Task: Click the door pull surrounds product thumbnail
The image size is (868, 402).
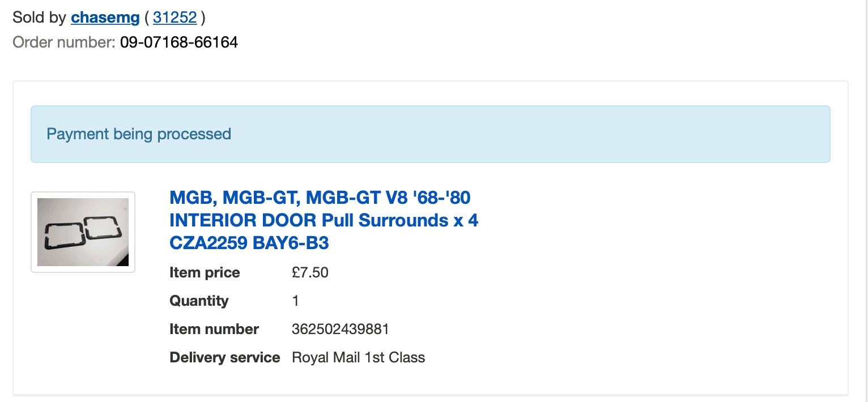Action: coord(83,232)
